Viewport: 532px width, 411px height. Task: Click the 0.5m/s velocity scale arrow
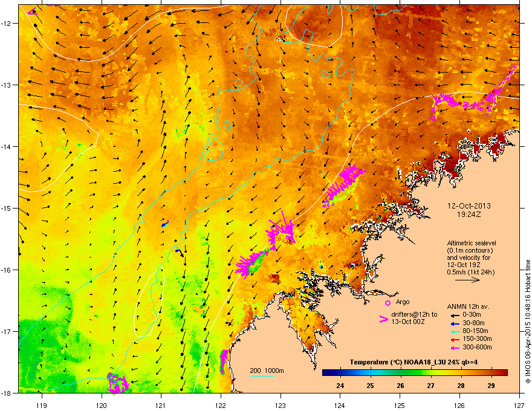(x=467, y=280)
